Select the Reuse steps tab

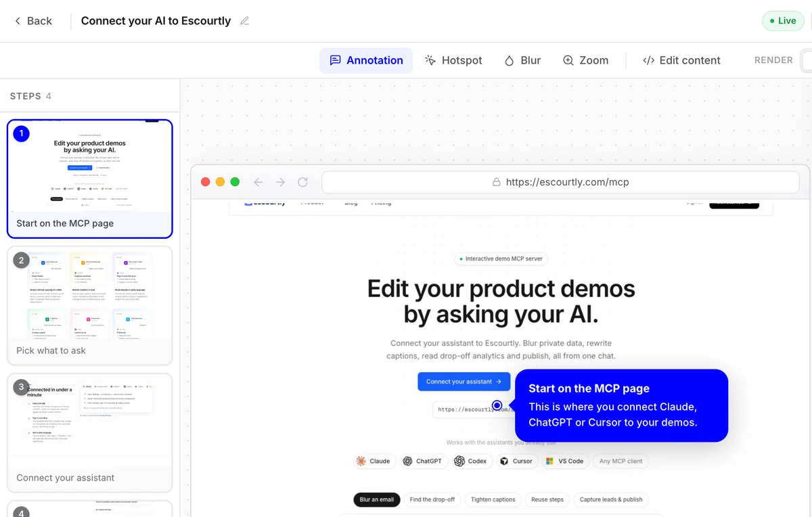(547, 499)
